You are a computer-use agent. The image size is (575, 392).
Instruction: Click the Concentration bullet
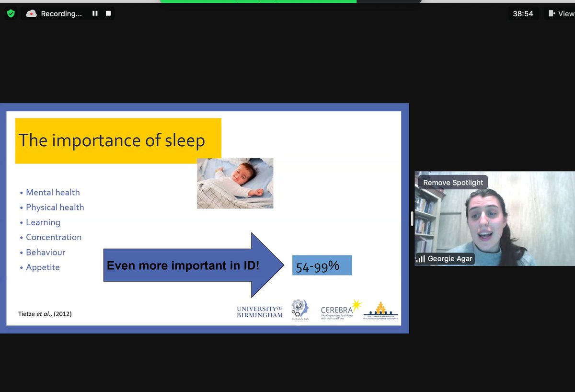click(x=54, y=237)
